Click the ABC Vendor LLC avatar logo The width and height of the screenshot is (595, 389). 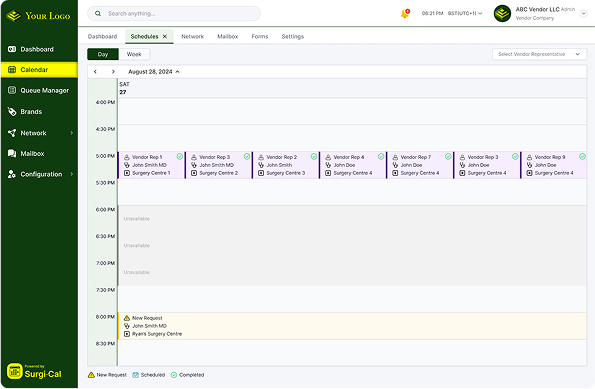point(502,14)
